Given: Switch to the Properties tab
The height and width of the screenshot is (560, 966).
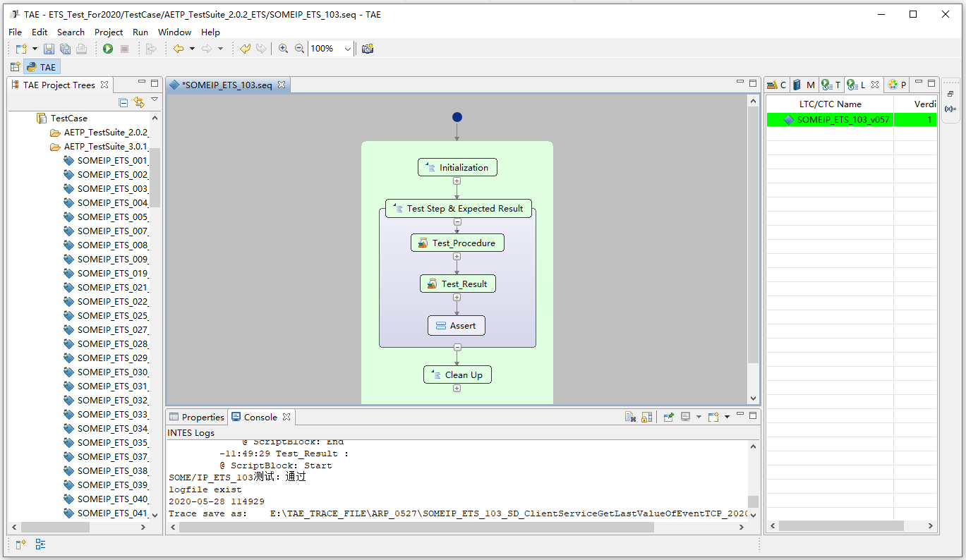Looking at the screenshot, I should [196, 417].
